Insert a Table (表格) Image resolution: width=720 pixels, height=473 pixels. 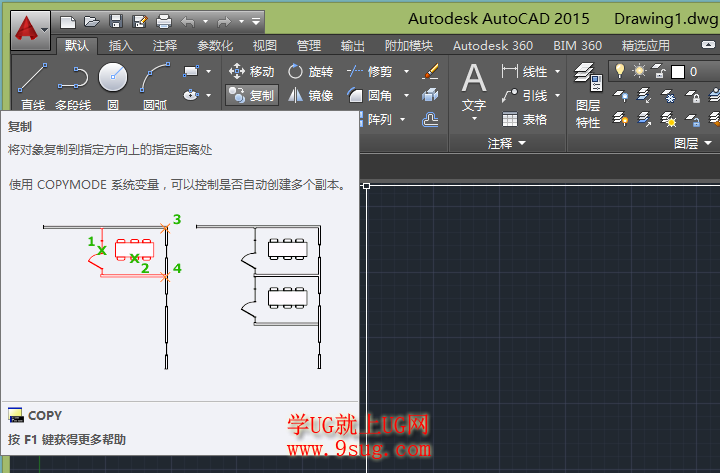tap(524, 119)
